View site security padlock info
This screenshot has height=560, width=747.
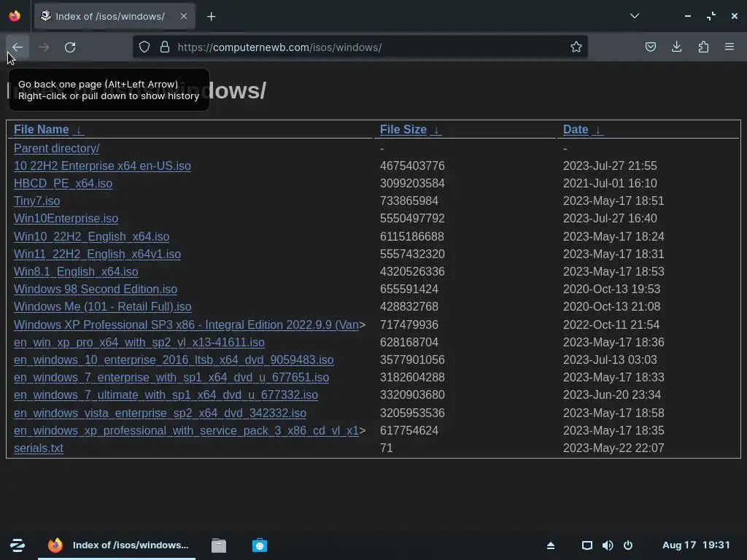click(165, 47)
